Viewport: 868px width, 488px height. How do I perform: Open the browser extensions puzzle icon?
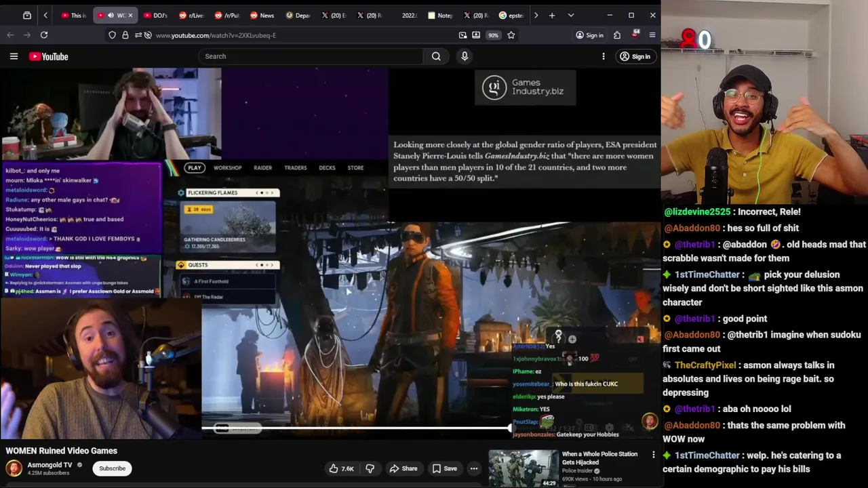pyautogui.click(x=617, y=35)
